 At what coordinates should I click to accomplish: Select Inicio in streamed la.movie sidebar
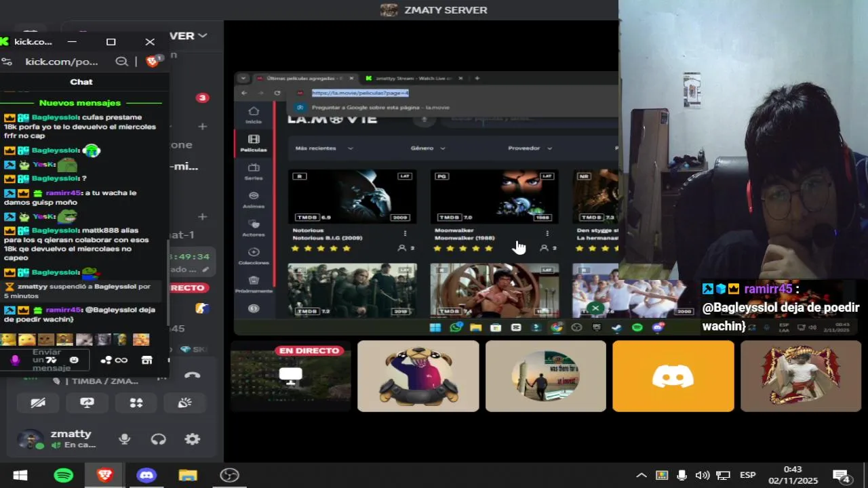[x=254, y=115]
